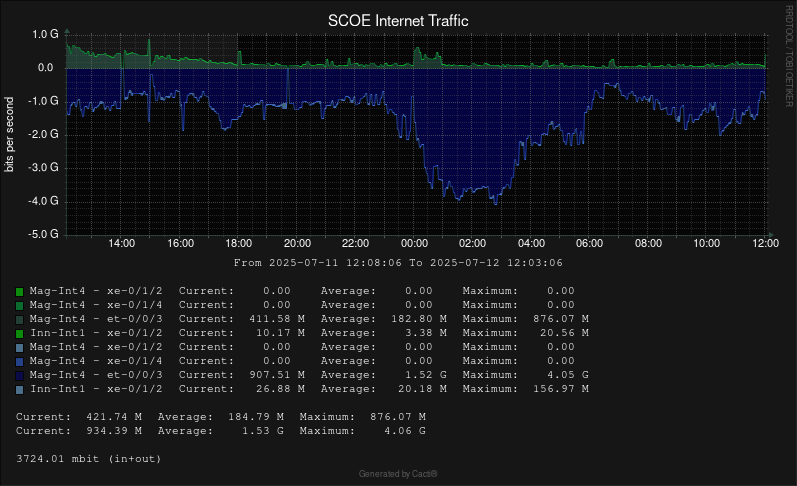Click the '-1.0 G' y-axis label

pos(43,101)
